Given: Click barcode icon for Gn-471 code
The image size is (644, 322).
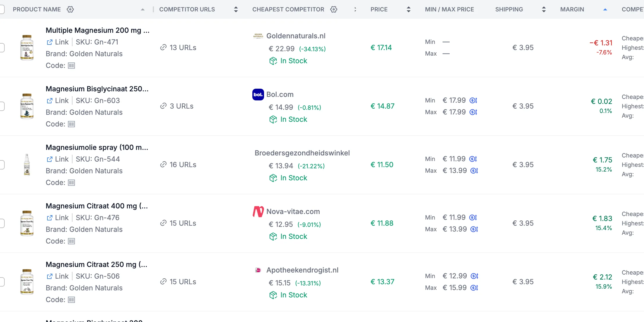Looking at the screenshot, I should [71, 66].
